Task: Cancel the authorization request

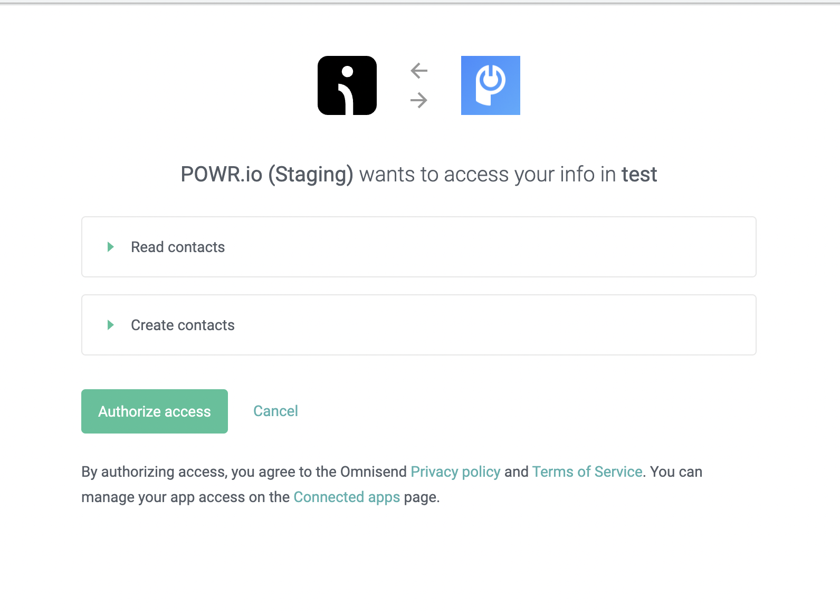Action: point(275,411)
